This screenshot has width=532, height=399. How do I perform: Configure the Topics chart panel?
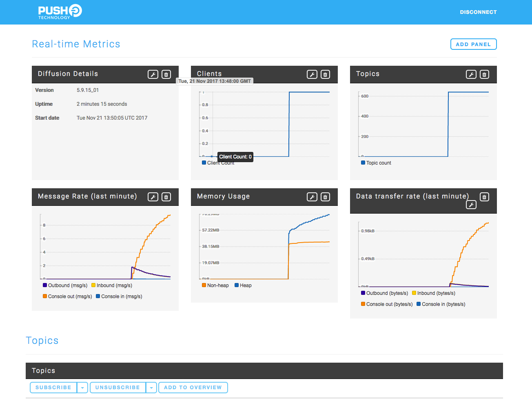471,74
